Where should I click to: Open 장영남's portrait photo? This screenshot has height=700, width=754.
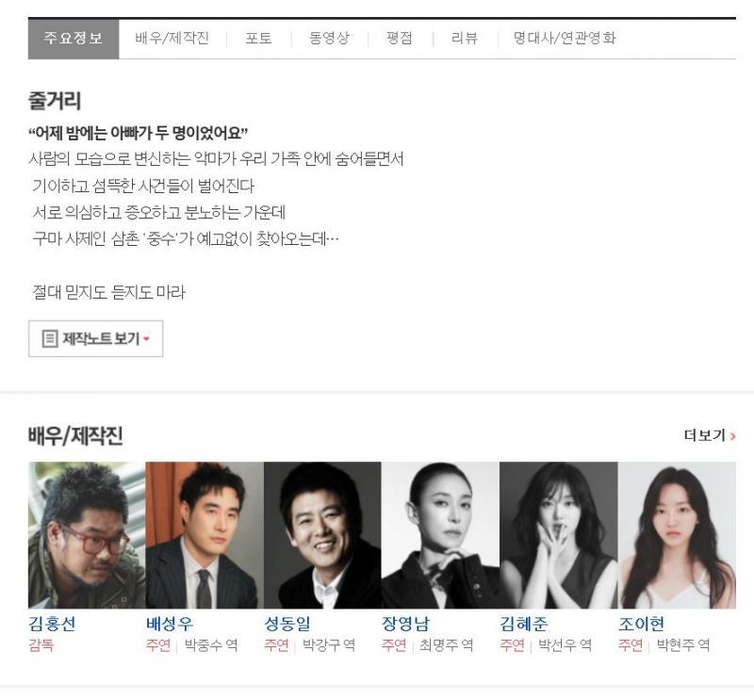[x=440, y=535]
